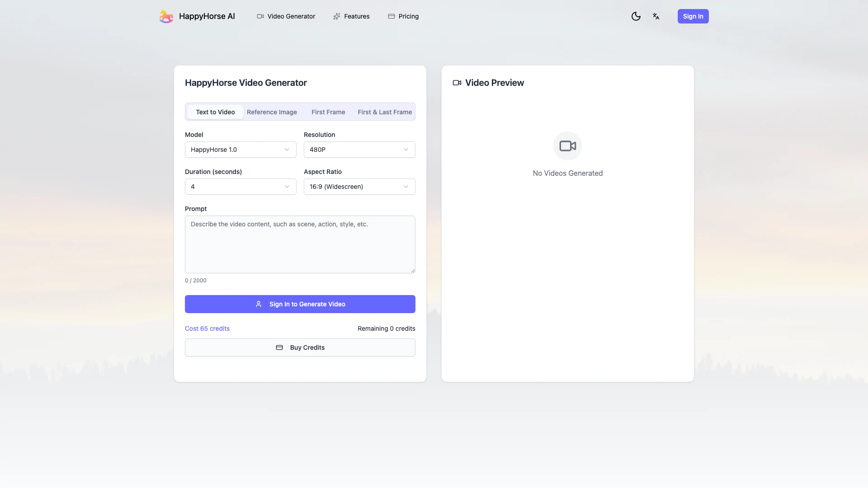Switch to First & Last Frame tab

[x=385, y=112]
